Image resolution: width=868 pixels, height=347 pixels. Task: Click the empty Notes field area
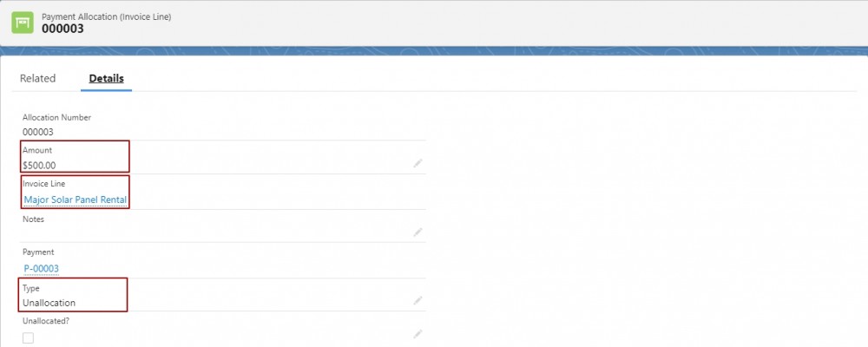(216, 233)
